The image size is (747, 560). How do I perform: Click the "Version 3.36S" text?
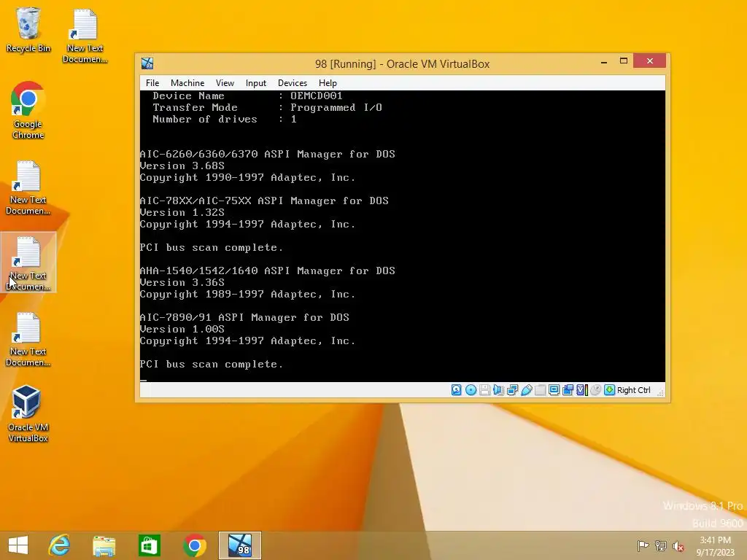coord(182,282)
